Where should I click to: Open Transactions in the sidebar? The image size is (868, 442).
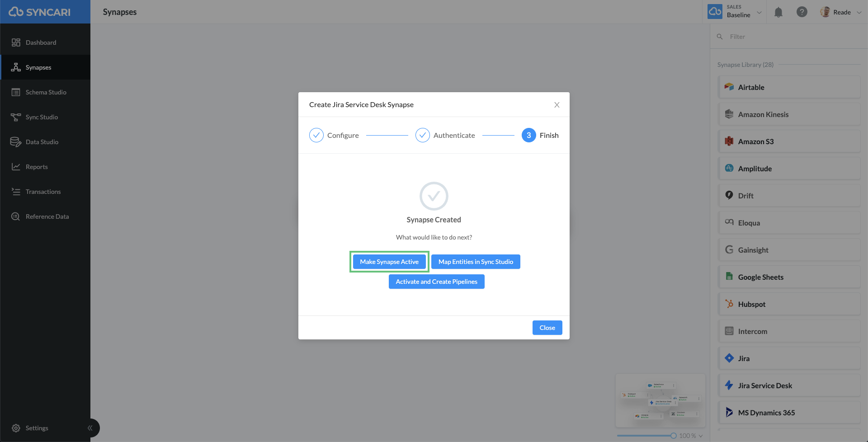click(45, 192)
